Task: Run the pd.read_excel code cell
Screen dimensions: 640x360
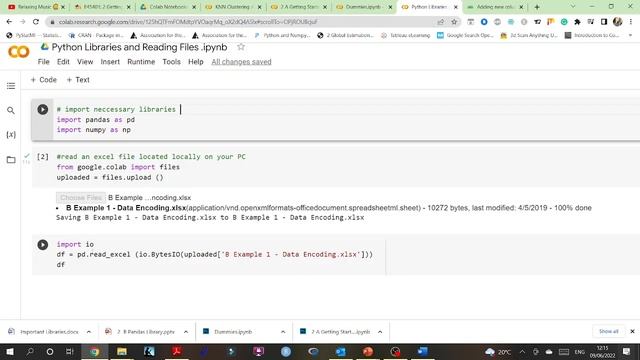Action: point(42,244)
